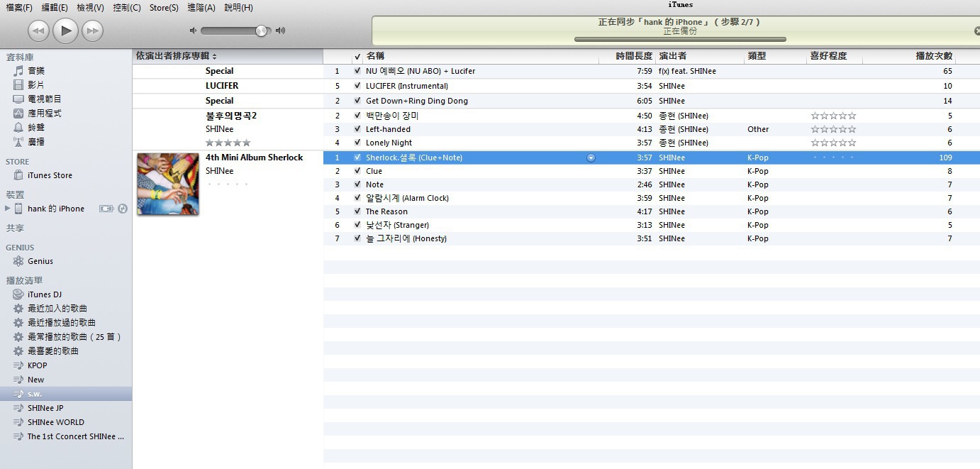Click the sync backup progress bar
980x469 pixels.
click(680, 39)
